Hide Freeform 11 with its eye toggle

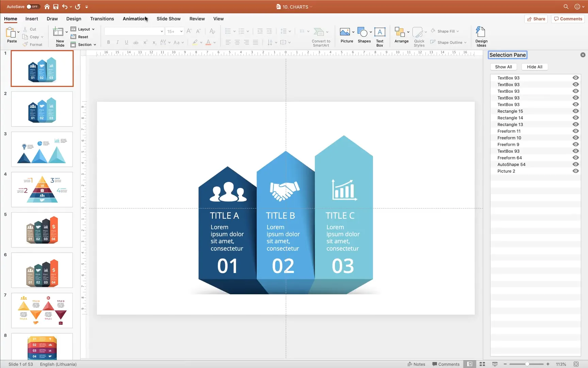pos(576,131)
